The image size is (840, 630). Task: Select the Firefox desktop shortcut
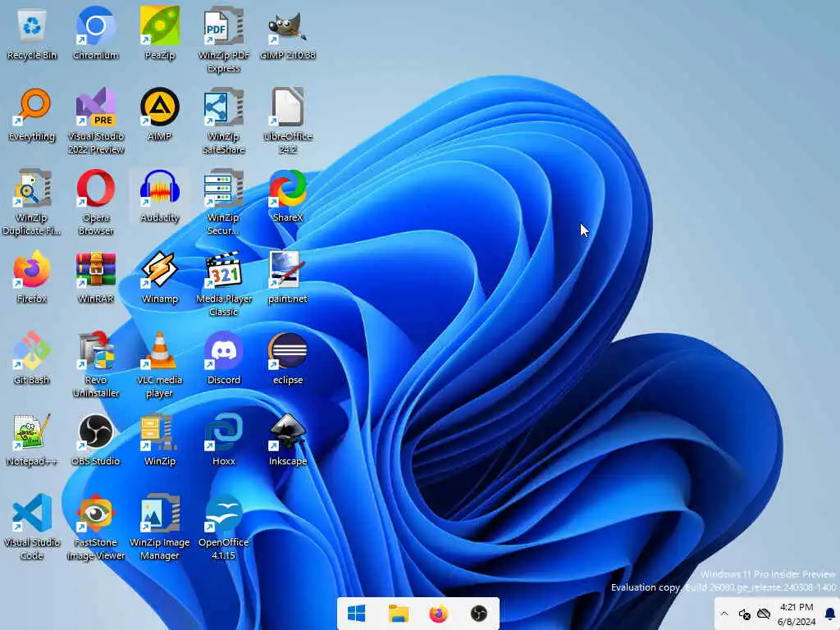pos(32,277)
